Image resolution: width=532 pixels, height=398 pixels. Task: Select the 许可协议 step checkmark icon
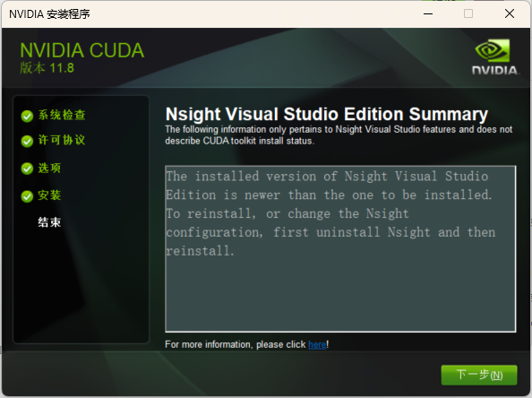(27, 141)
